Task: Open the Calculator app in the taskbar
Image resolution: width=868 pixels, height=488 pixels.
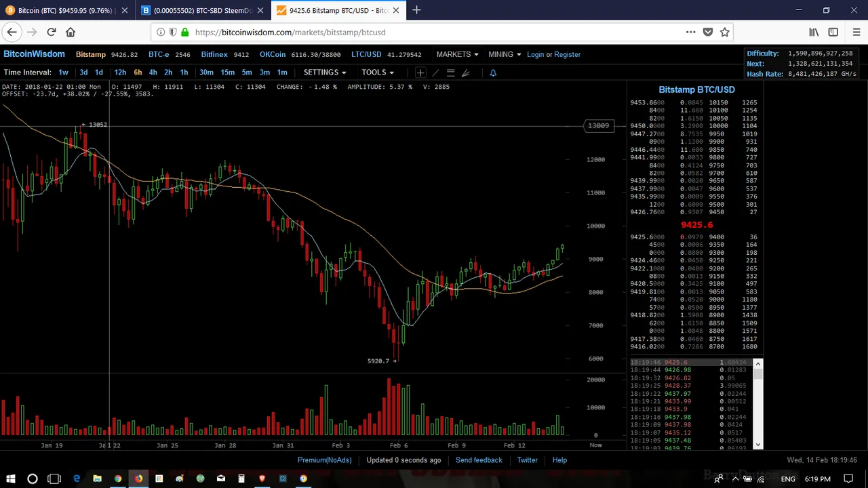Action: pyautogui.click(x=241, y=479)
